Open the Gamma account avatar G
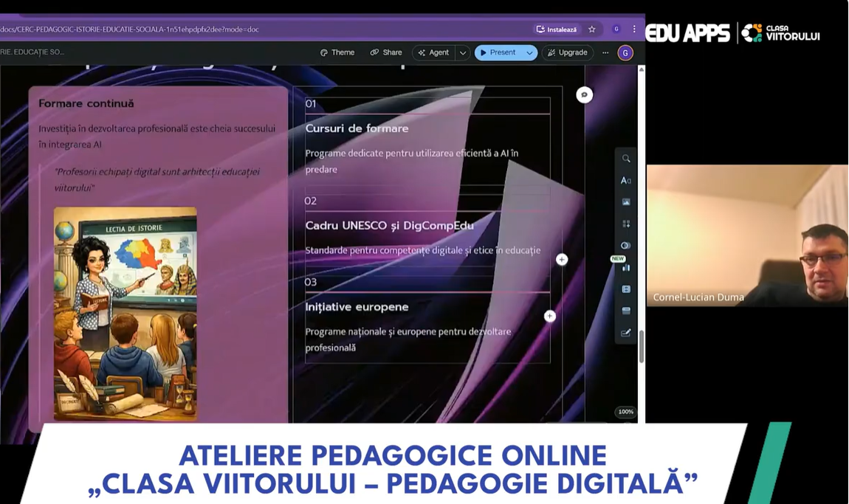Viewport: 849px width, 504px height. point(625,52)
